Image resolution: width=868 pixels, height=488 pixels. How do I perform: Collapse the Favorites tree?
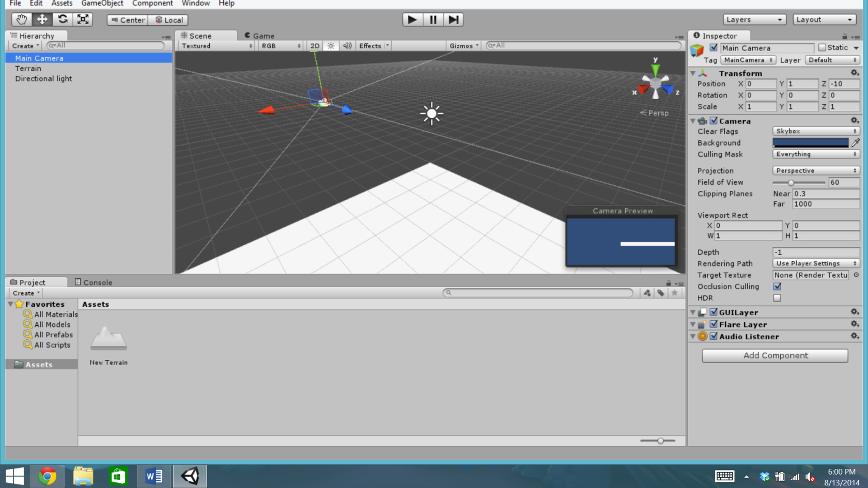pos(10,304)
